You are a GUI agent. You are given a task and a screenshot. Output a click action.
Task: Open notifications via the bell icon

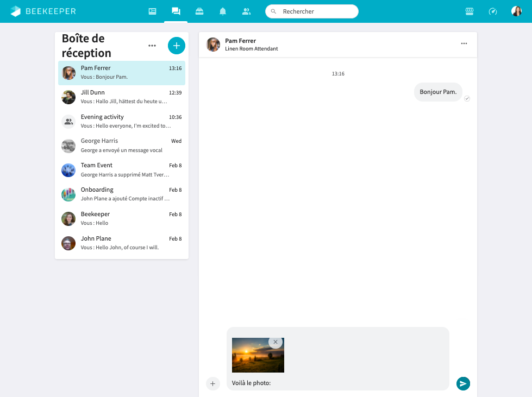[222, 11]
